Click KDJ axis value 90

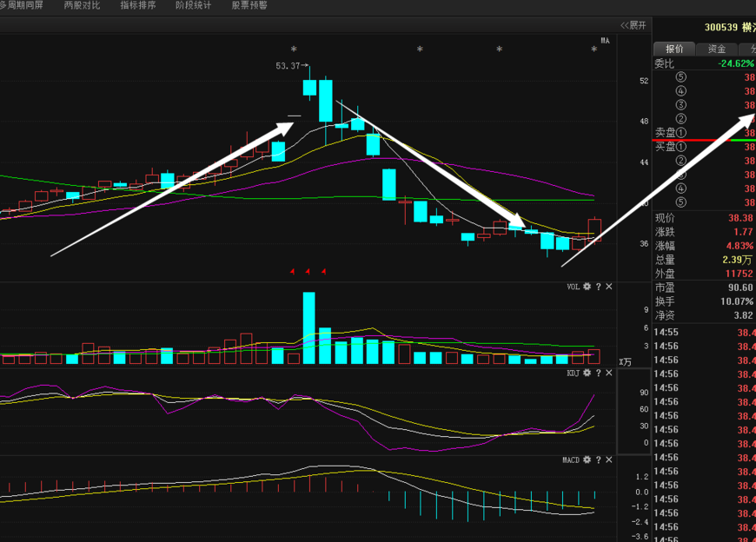tap(644, 393)
